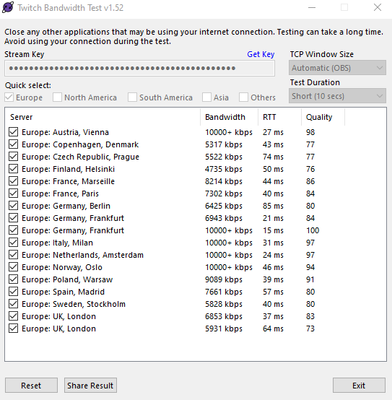Image resolution: width=392 pixels, height=400 pixels.
Task: Click the '85 ms' RTT value
Action: coord(273,206)
